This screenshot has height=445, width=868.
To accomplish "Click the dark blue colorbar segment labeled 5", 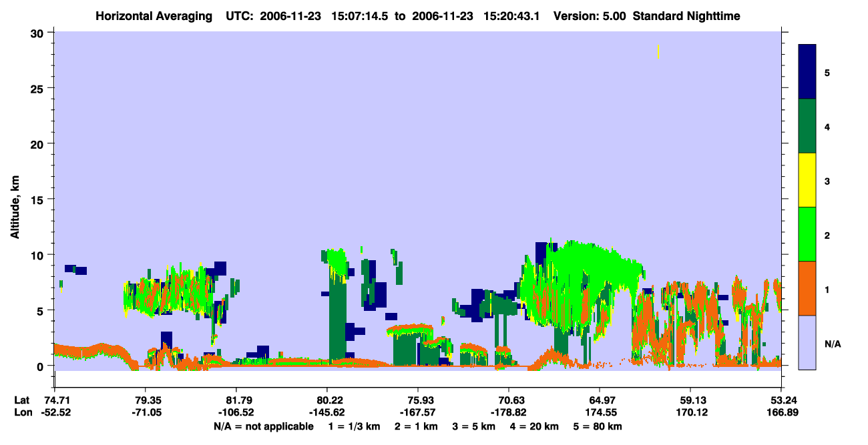I will pos(807,72).
